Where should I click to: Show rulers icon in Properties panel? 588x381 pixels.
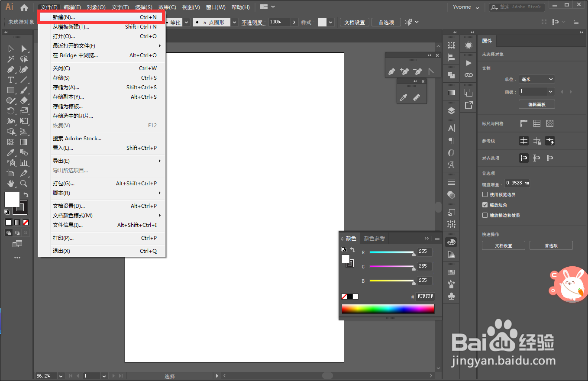point(524,123)
